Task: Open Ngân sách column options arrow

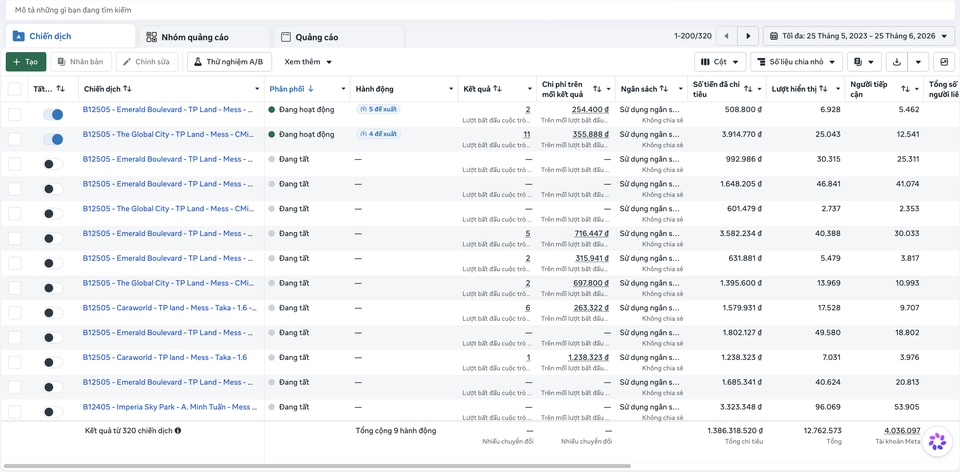Action: (680, 89)
